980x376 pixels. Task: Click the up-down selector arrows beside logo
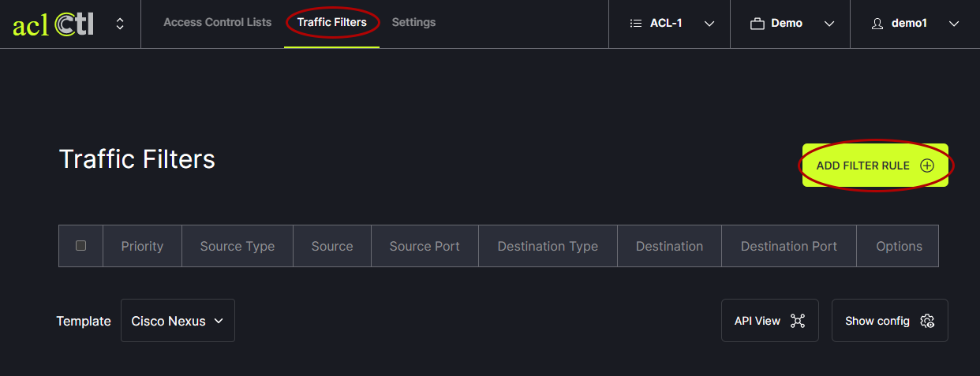(x=120, y=24)
